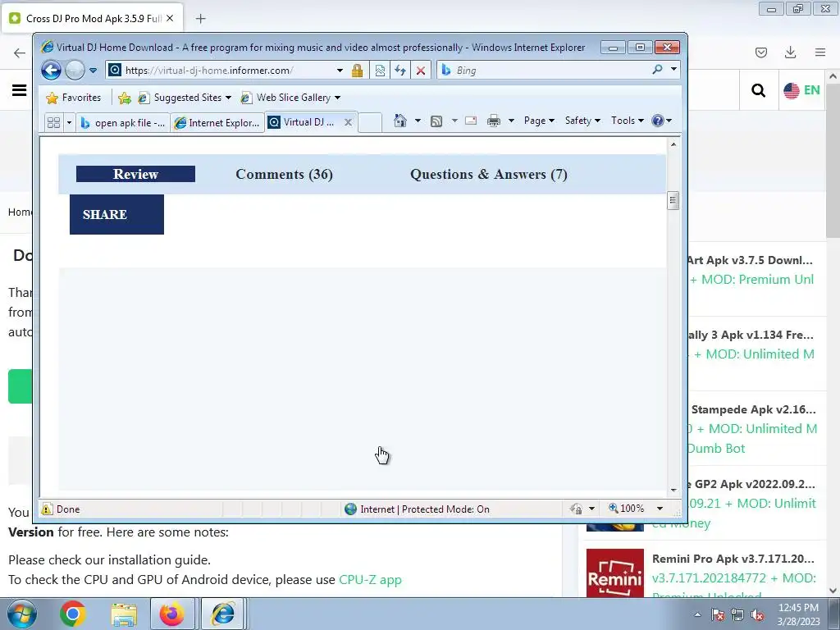Open the Help question mark menu
This screenshot has width=840, height=630.
[x=662, y=121]
